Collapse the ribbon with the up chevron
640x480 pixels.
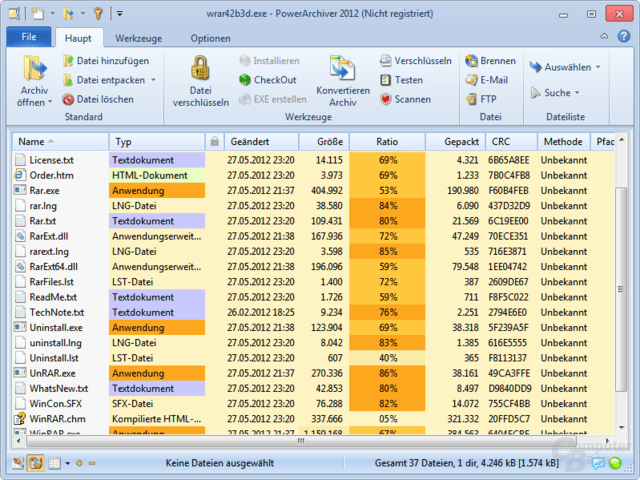[x=604, y=36]
